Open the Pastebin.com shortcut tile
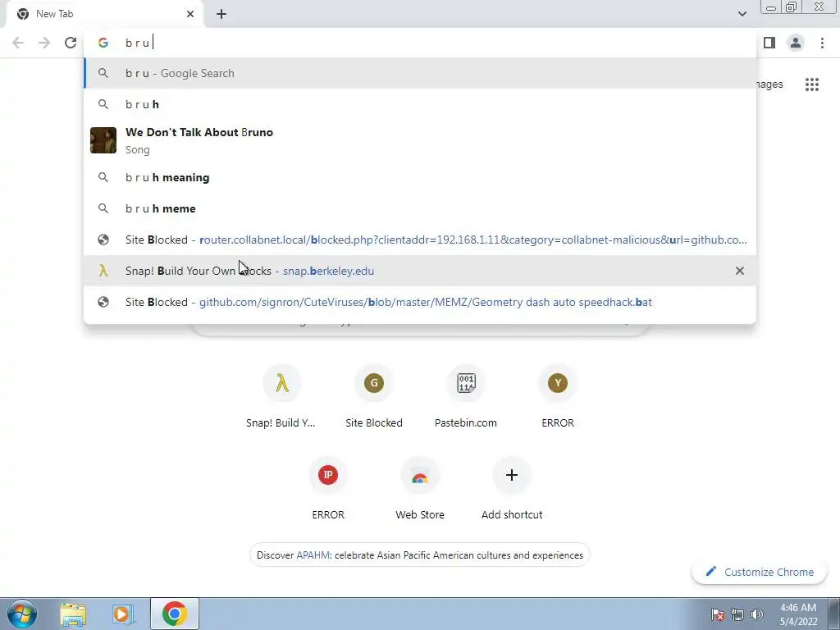The width and height of the screenshot is (840, 630). 466,397
